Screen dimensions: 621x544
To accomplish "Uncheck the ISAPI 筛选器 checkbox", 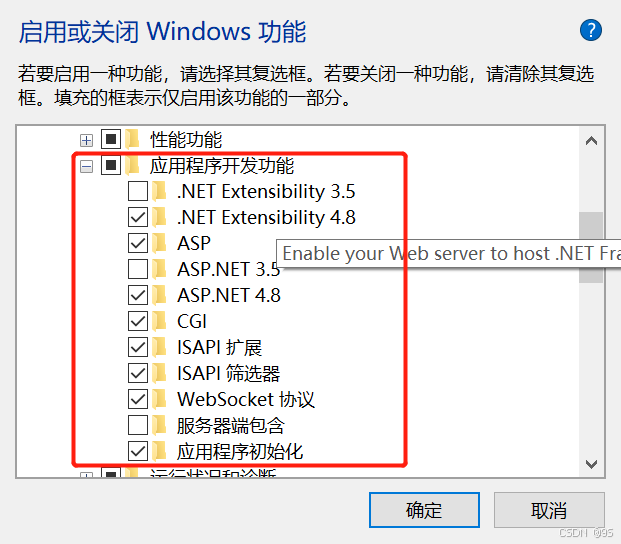I will coord(138,373).
